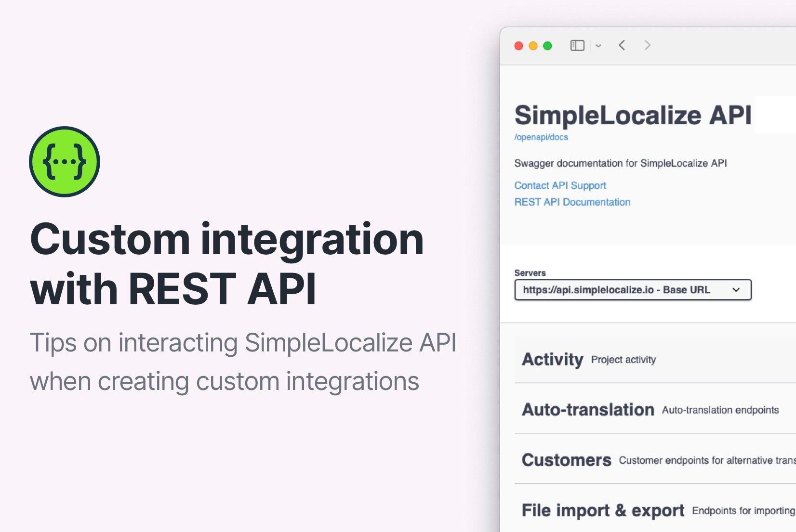The image size is (796, 532).
Task: Open Contact API Support link
Action: [560, 185]
